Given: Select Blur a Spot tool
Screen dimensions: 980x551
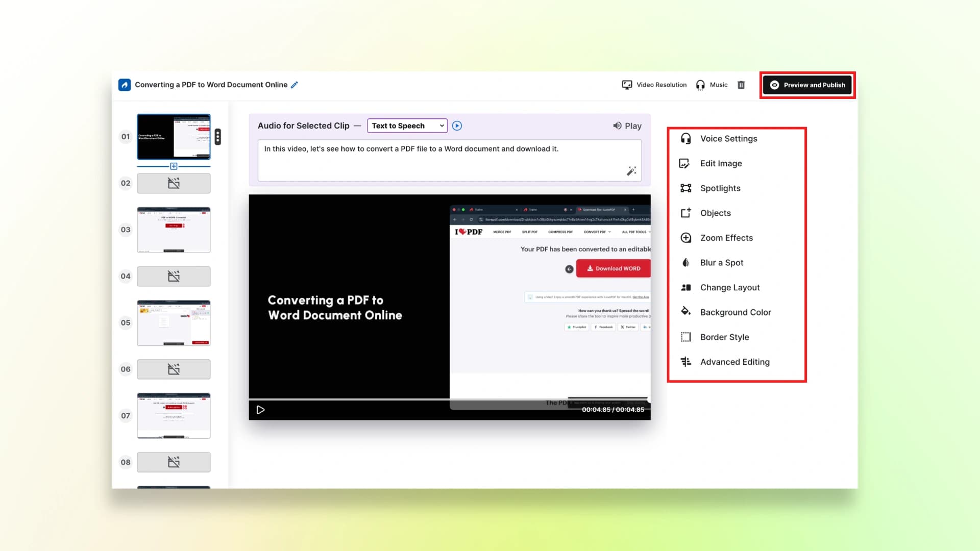Looking at the screenshot, I should coord(721,263).
